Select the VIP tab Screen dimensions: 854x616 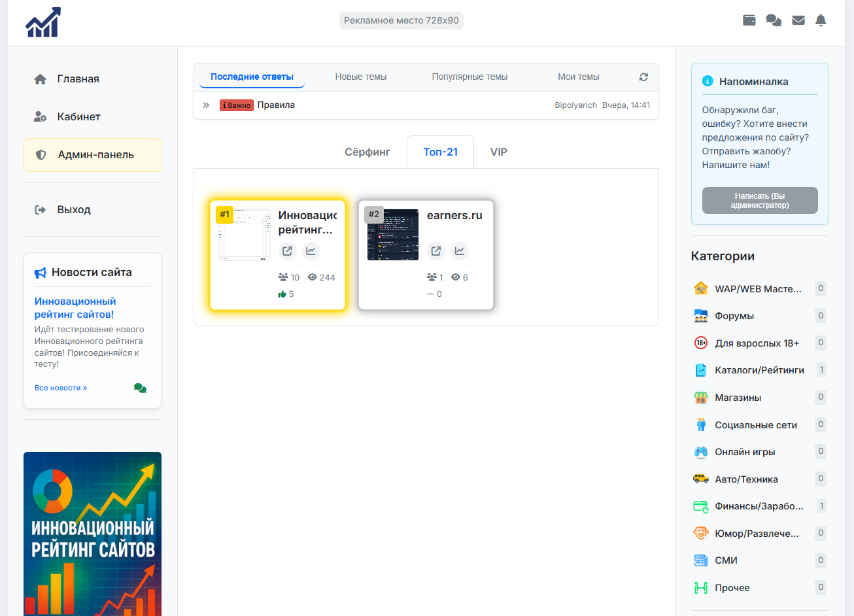pyautogui.click(x=498, y=152)
